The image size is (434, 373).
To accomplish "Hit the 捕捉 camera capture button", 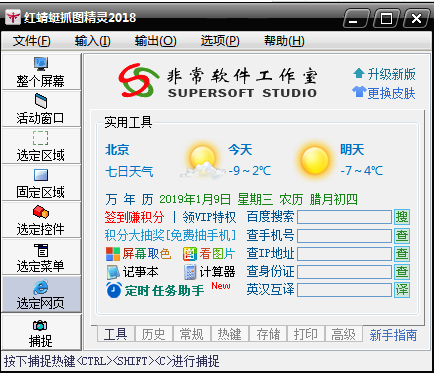I will (41, 332).
